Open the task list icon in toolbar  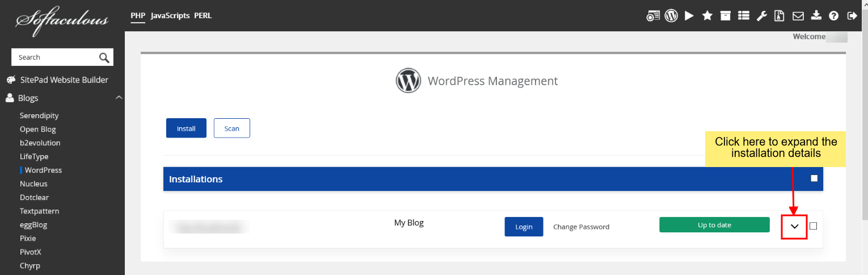[744, 16]
